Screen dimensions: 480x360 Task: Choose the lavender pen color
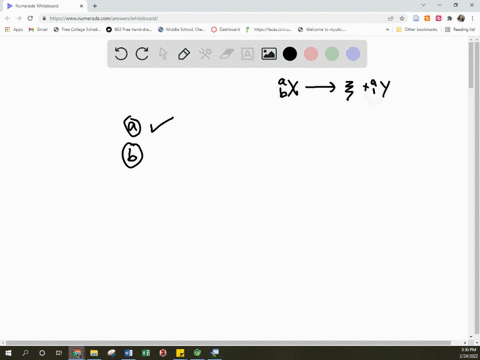[353, 54]
